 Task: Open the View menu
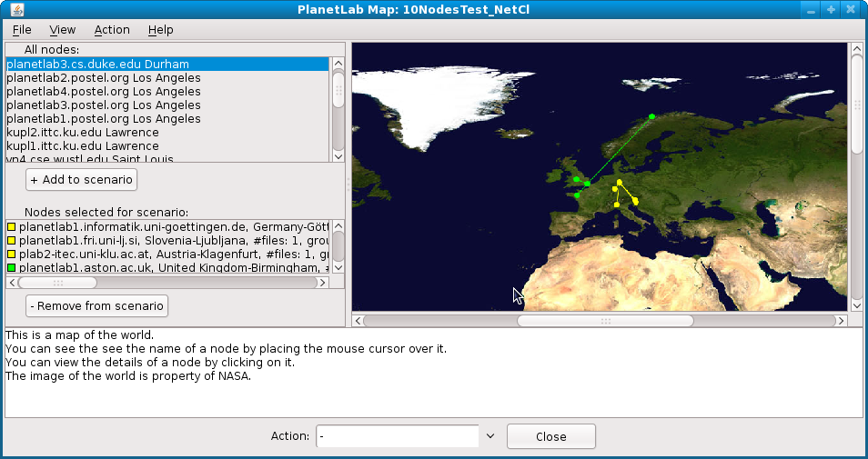pos(63,30)
